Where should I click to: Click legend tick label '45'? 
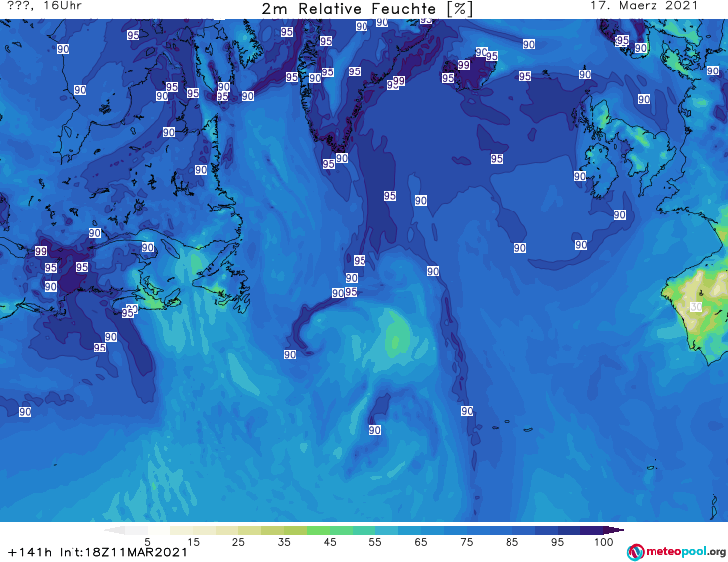pos(330,542)
